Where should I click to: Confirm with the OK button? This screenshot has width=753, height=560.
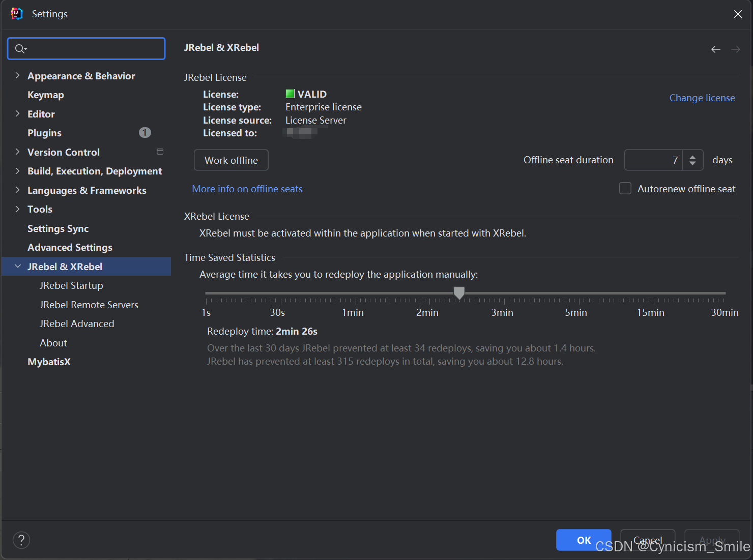(x=584, y=540)
